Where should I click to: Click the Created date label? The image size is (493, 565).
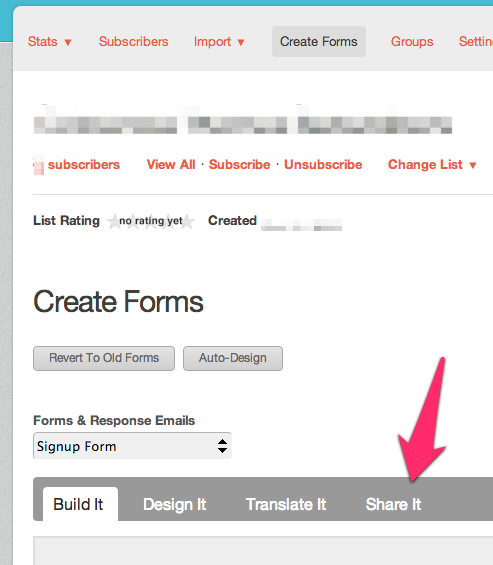point(232,221)
